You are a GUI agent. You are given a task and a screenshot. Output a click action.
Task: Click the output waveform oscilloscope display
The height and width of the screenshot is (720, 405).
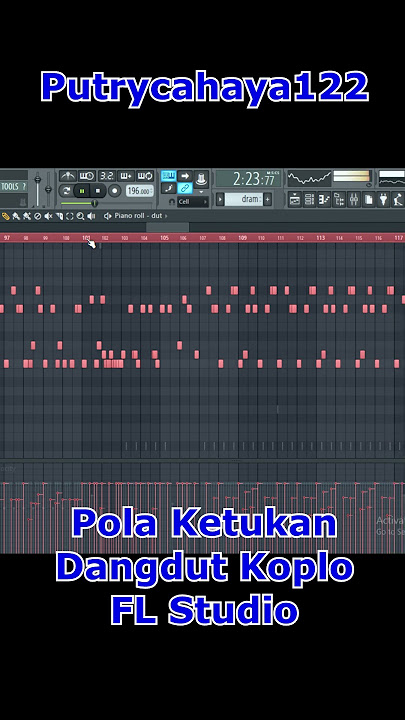[309, 179]
